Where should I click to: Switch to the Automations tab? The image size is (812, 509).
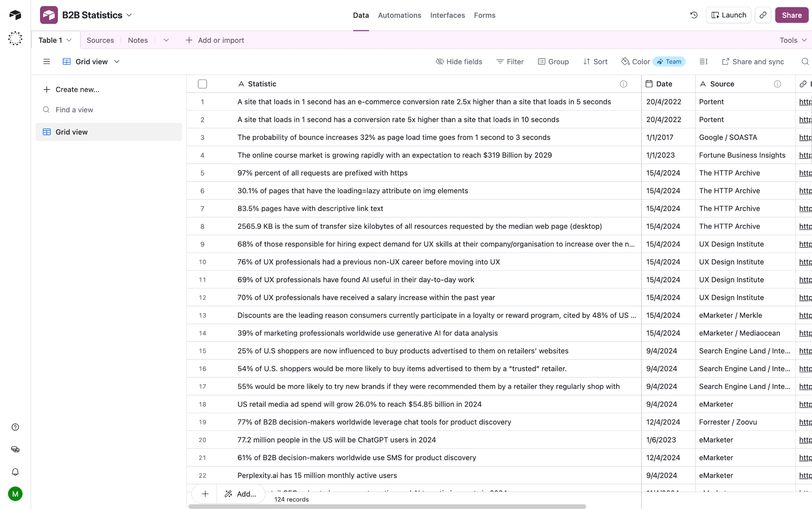point(399,15)
